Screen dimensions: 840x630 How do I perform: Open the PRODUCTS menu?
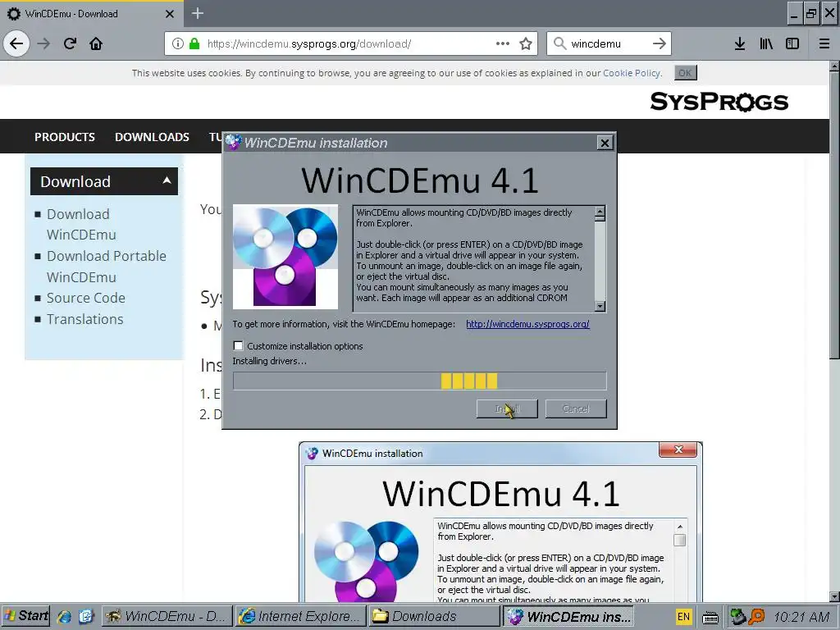click(65, 137)
